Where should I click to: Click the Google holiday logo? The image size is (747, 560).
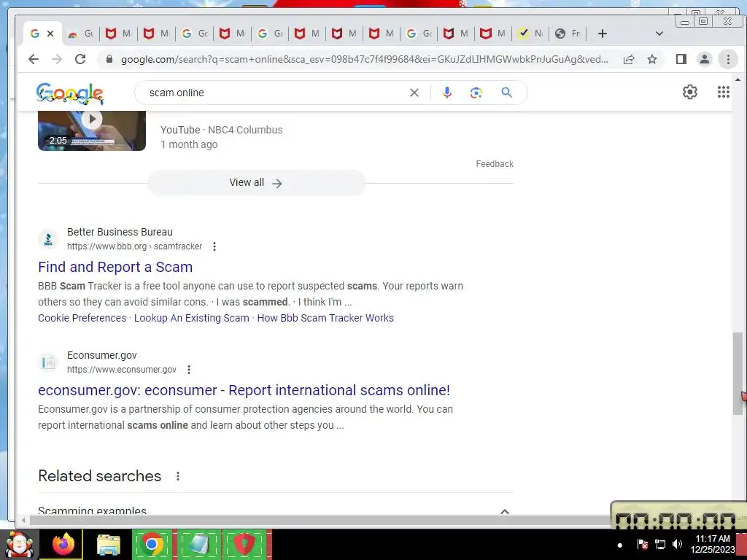coord(69,93)
